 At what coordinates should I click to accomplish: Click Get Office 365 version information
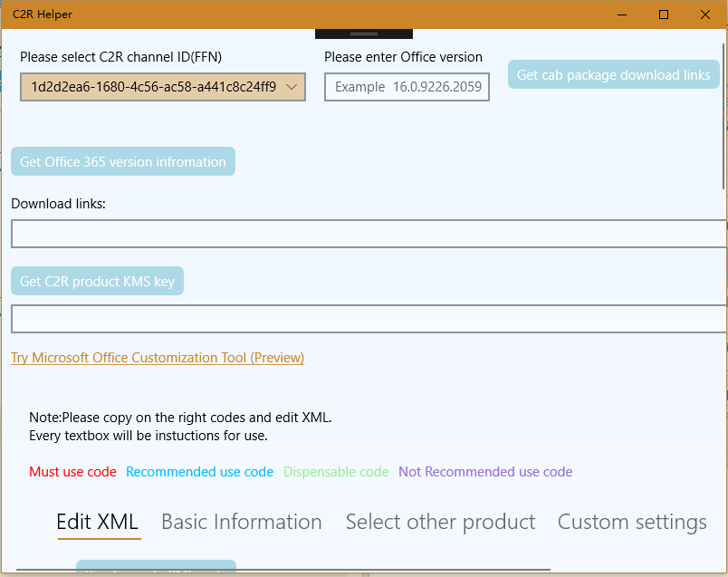tap(122, 161)
